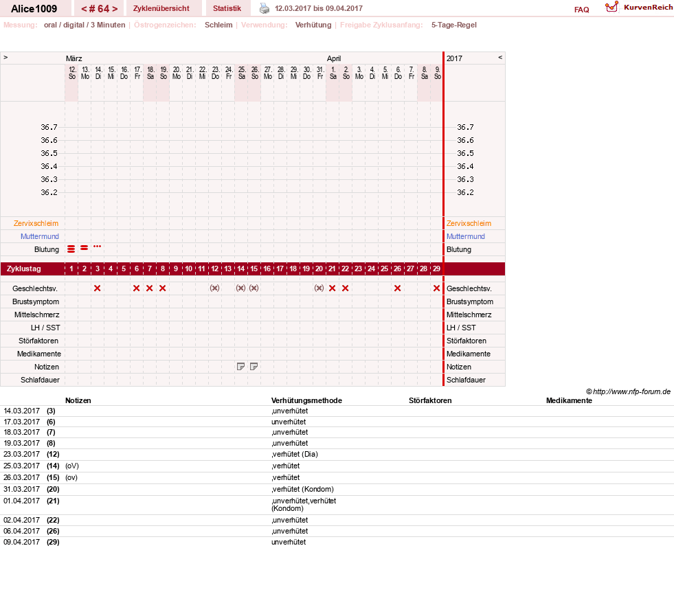Viewport: 674px width, 616px height.
Task: Open the note icon on cycle day 14
Action: (x=240, y=367)
